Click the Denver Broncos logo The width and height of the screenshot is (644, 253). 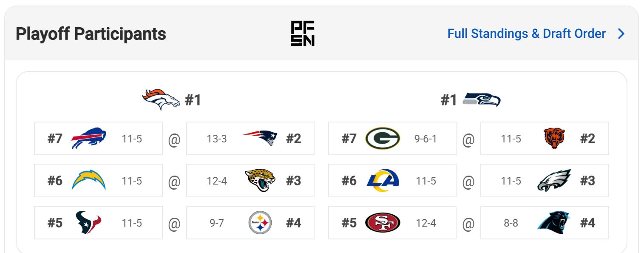[x=161, y=99]
